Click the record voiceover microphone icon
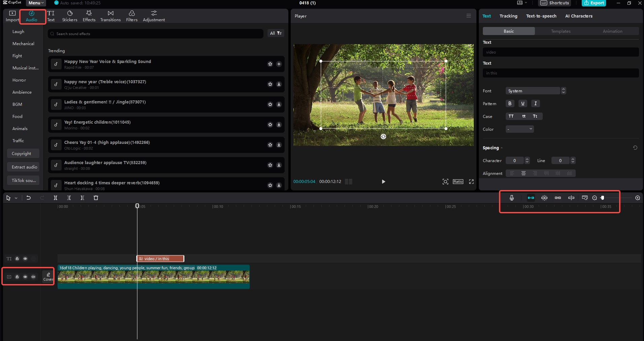 511,198
